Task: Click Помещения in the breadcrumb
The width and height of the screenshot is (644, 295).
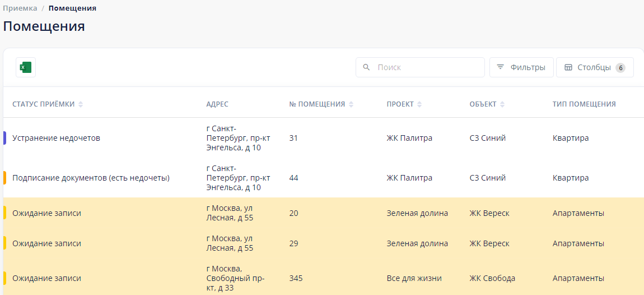Action: click(x=72, y=8)
